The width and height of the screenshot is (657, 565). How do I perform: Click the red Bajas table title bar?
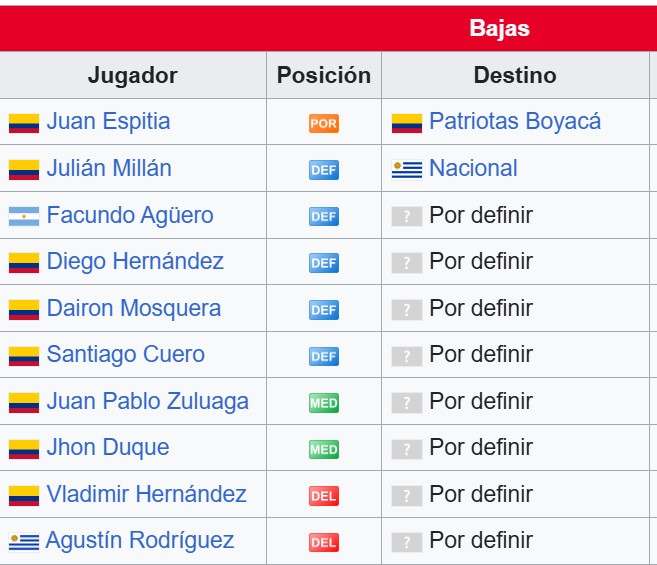coord(328,29)
